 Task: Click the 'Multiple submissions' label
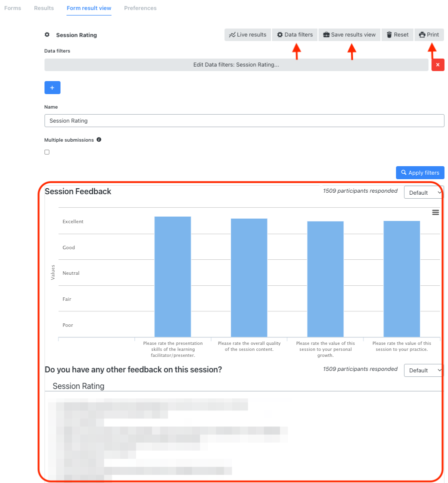coord(69,140)
